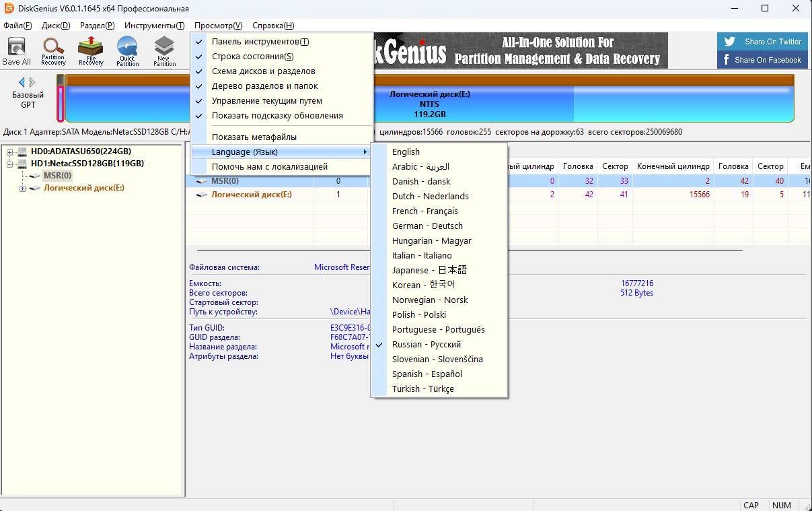
Task: Choose Italian - Italiano language
Action: pos(439,256)
